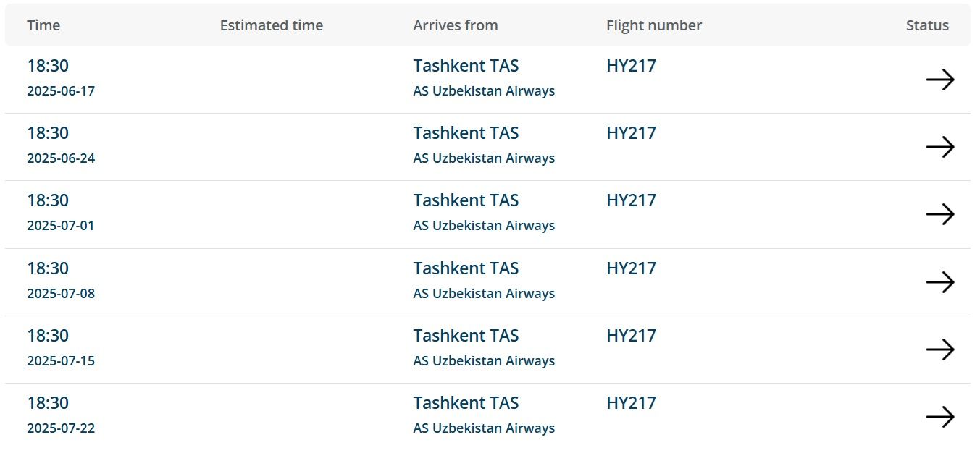This screenshot has width=980, height=453.
Task: Open HY217 flight number on 2025-06-17 row
Action: 631,66
